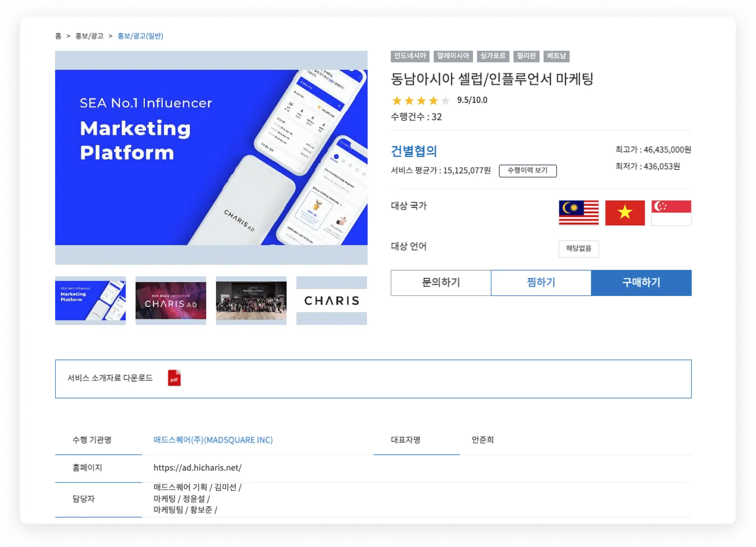This screenshot has width=756, height=547.
Task: Click the 베트남 country tag
Action: pos(556,56)
